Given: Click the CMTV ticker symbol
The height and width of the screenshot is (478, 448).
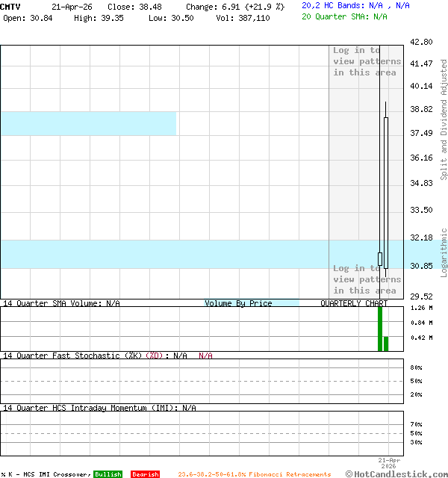Looking at the screenshot, I should (10, 6).
